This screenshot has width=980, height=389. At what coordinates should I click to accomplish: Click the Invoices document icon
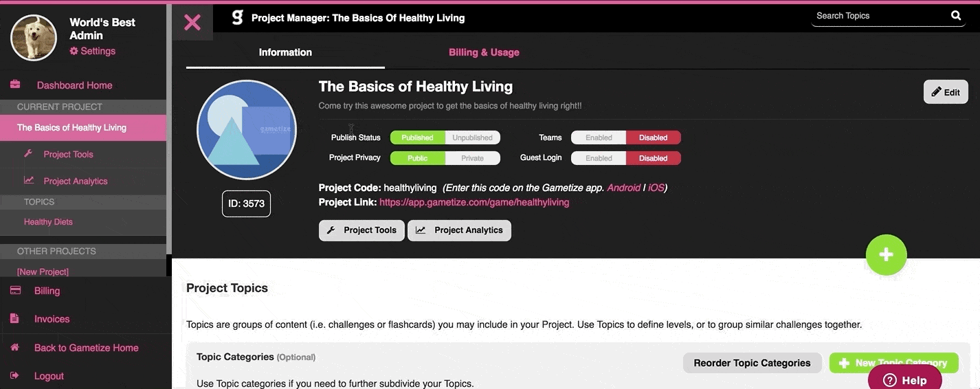click(x=14, y=319)
